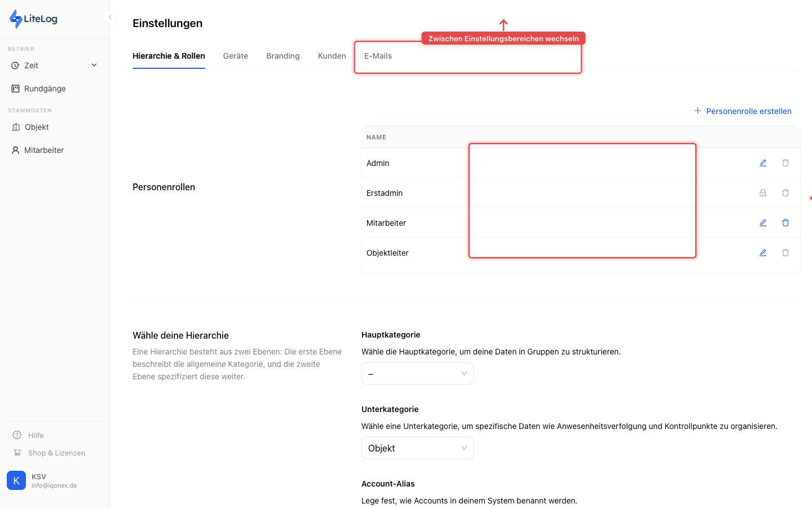
Task: Switch to the Geräte tab
Action: [236, 56]
